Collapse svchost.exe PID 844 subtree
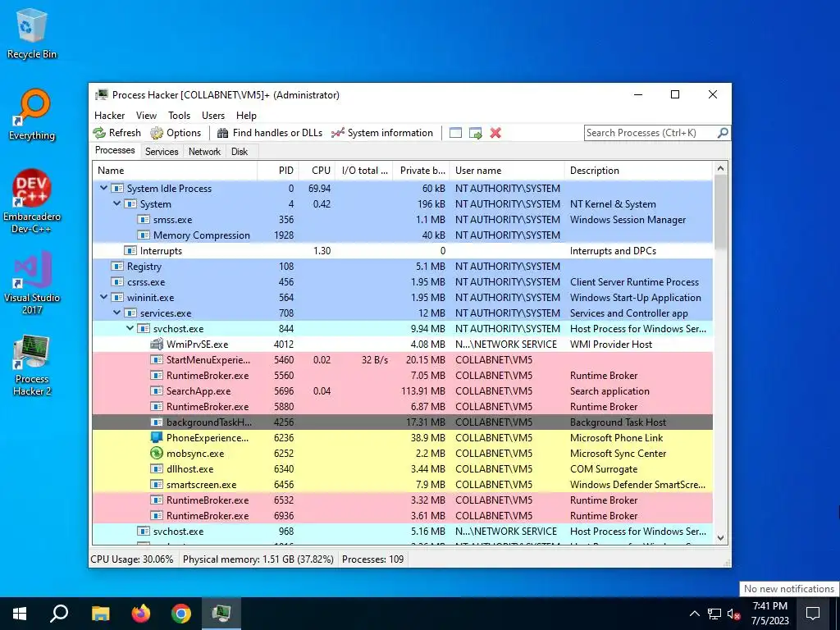 pos(130,328)
